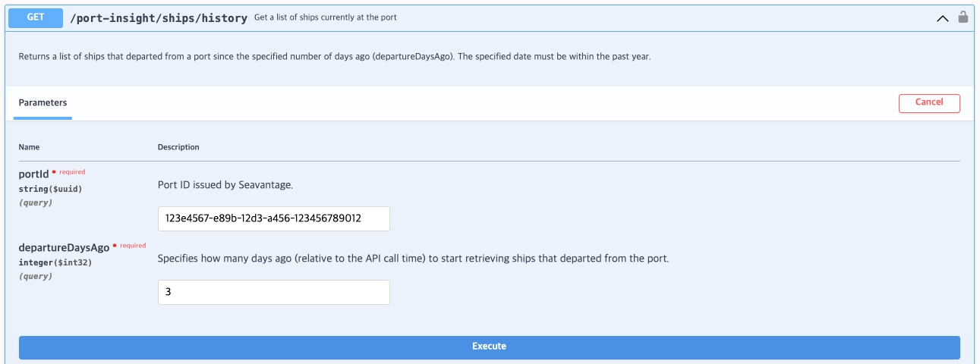Click the integer($int32) type label
Viewport: 980px width, 364px height.
point(55,262)
